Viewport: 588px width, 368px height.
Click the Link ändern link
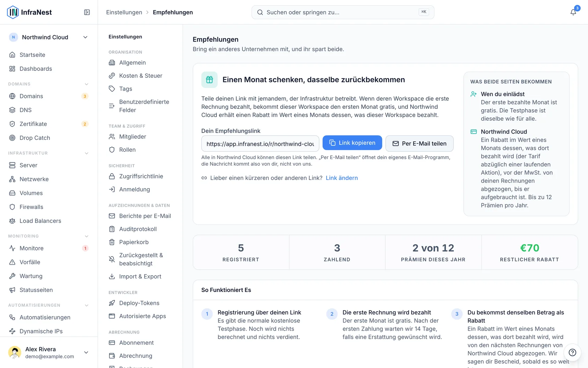click(x=342, y=178)
